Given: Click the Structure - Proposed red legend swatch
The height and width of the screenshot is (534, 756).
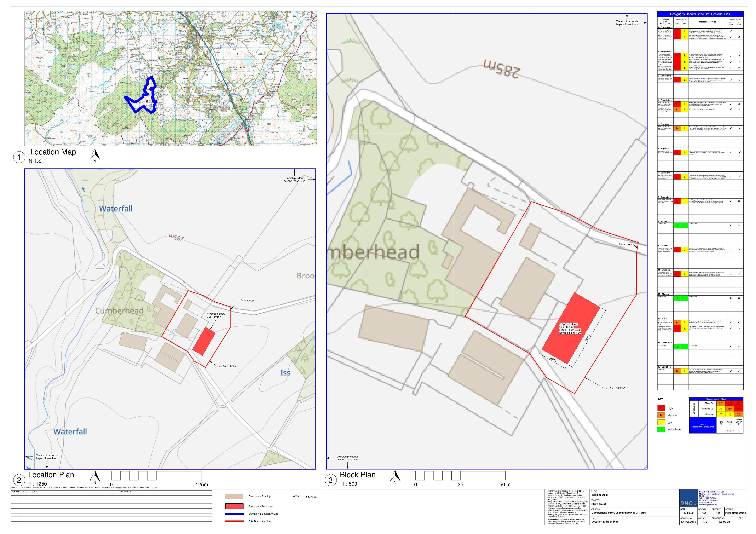Looking at the screenshot, I should click(234, 506).
